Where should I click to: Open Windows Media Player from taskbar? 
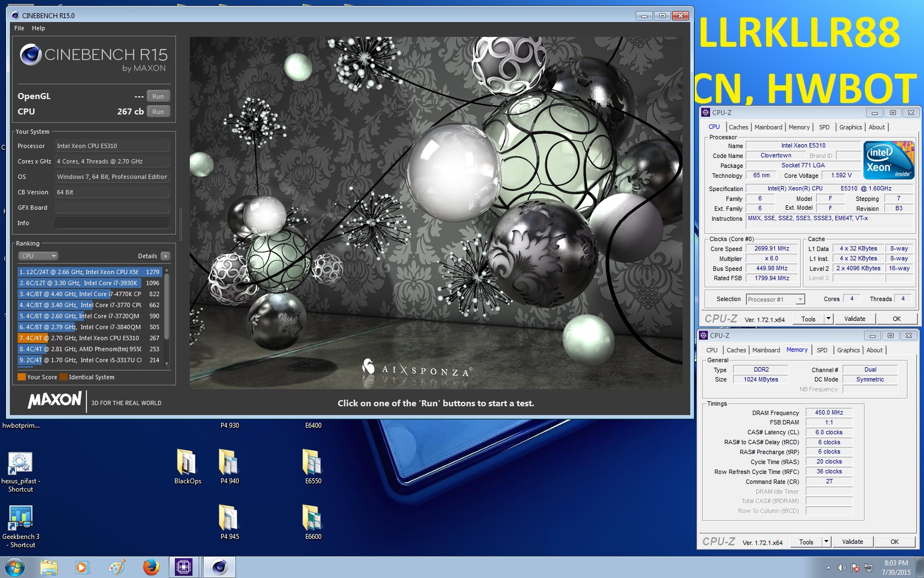point(82,567)
